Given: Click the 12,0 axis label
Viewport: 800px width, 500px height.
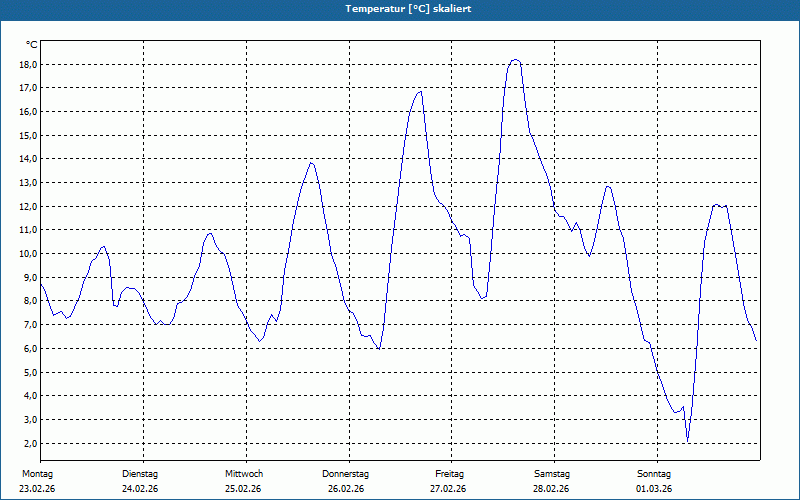Looking at the screenshot, I should tap(28, 207).
